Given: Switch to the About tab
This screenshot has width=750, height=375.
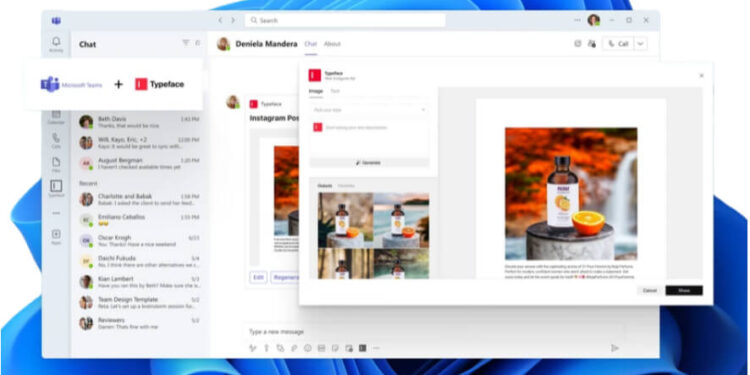Looking at the screenshot, I should click(x=332, y=44).
